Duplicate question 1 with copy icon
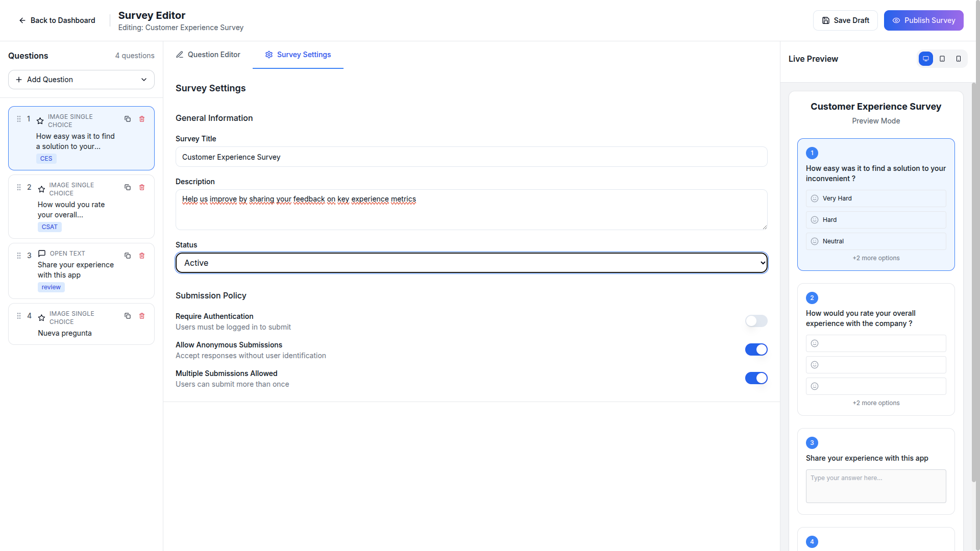This screenshot has width=980, height=551. coord(128,119)
